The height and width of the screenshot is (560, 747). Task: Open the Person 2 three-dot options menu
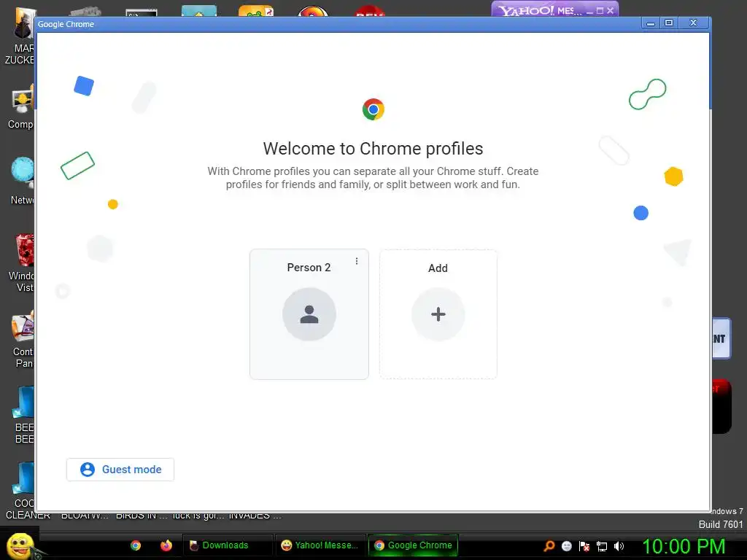(356, 261)
